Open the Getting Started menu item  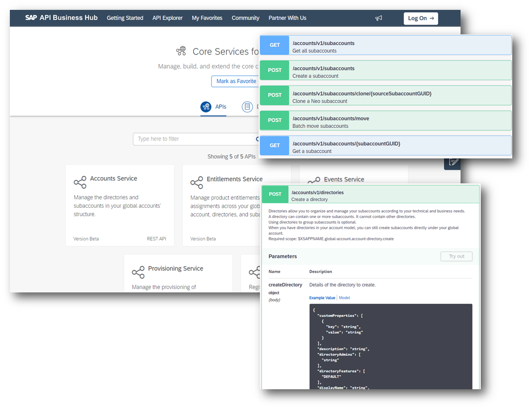pos(125,18)
